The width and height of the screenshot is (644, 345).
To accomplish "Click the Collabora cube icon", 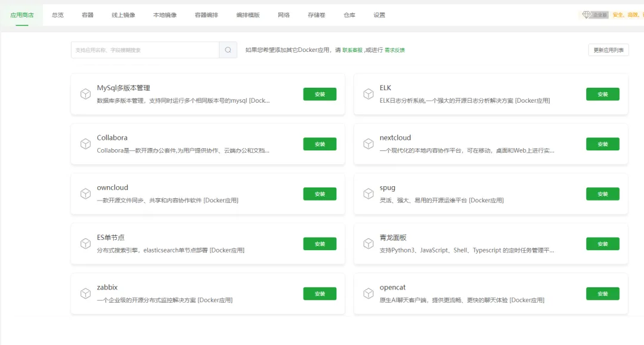I will click(x=85, y=144).
